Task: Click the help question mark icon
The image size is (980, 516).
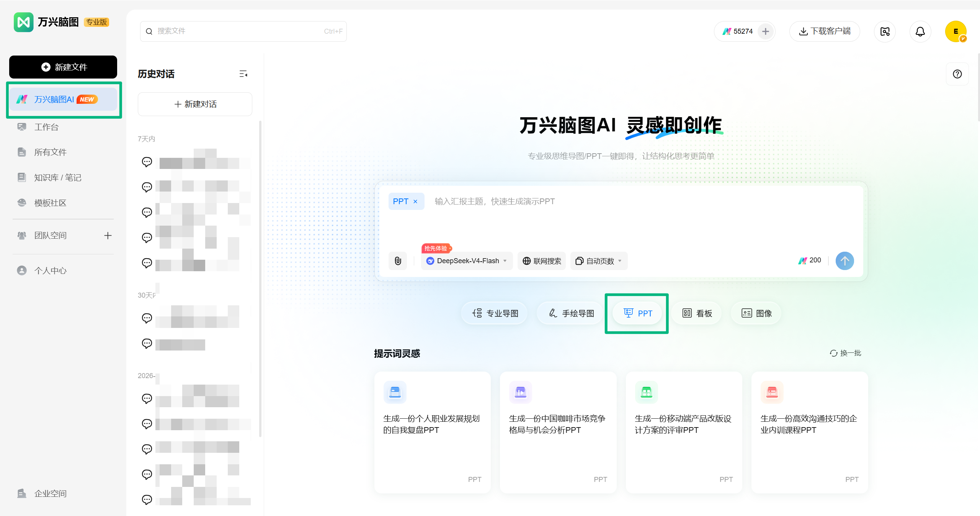Action: pyautogui.click(x=957, y=74)
